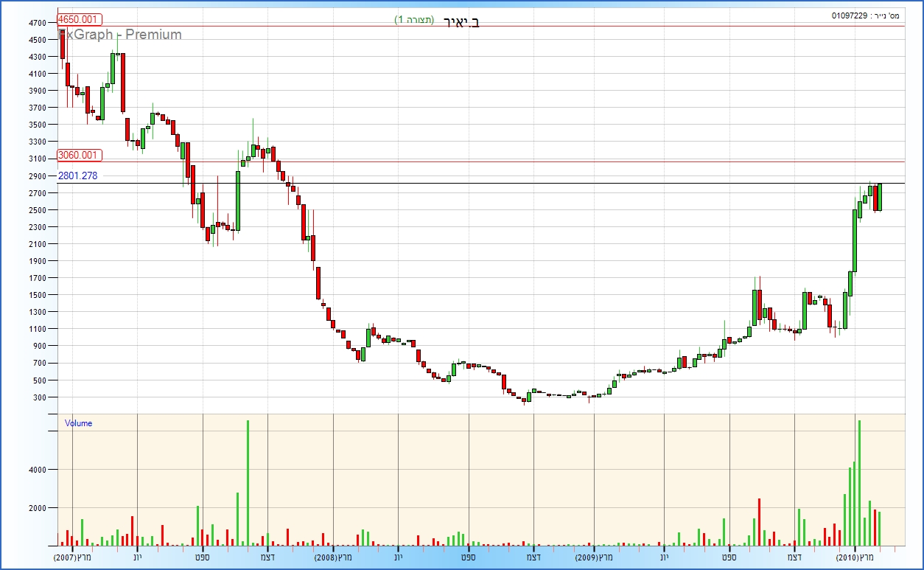Click the Hebrew stock name title at top
This screenshot has width=924, height=570.
tap(462, 21)
